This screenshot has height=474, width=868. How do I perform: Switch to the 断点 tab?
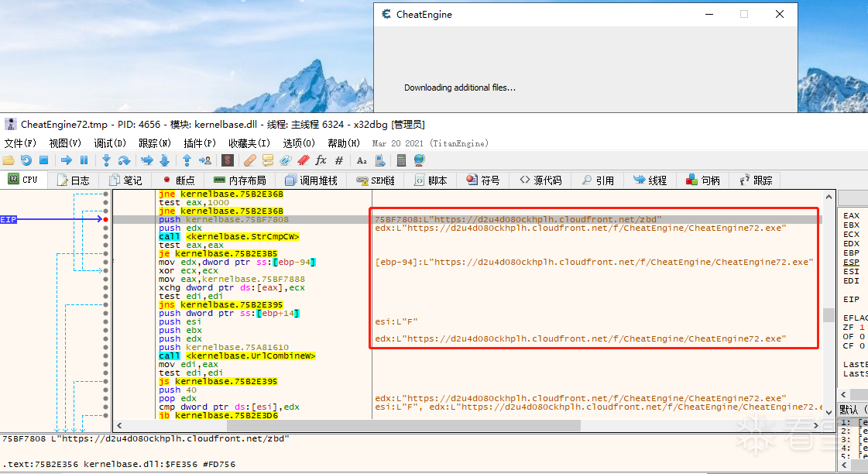point(179,180)
